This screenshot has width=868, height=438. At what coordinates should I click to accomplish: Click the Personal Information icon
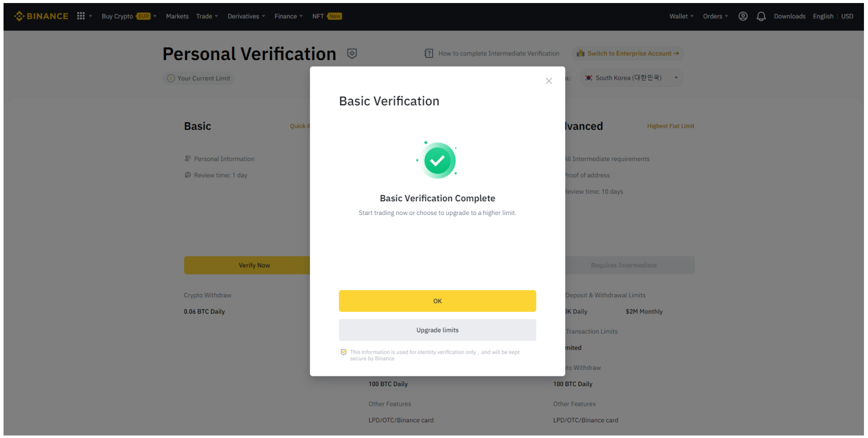tap(188, 158)
